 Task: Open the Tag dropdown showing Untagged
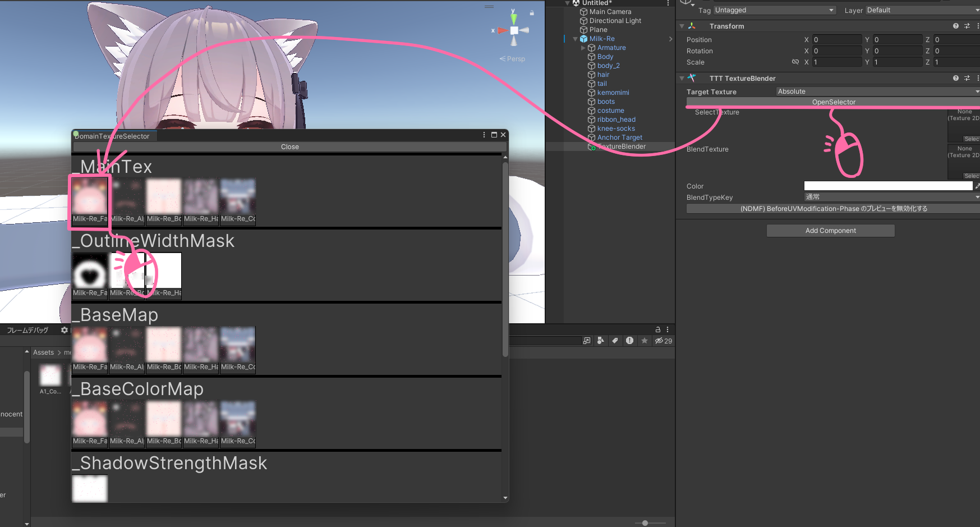click(x=774, y=10)
